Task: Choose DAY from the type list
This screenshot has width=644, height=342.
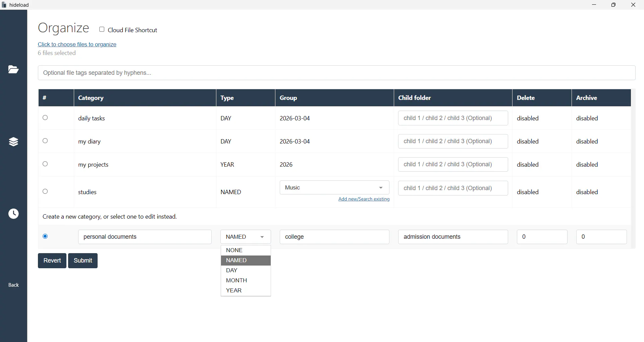Action: [x=246, y=270]
